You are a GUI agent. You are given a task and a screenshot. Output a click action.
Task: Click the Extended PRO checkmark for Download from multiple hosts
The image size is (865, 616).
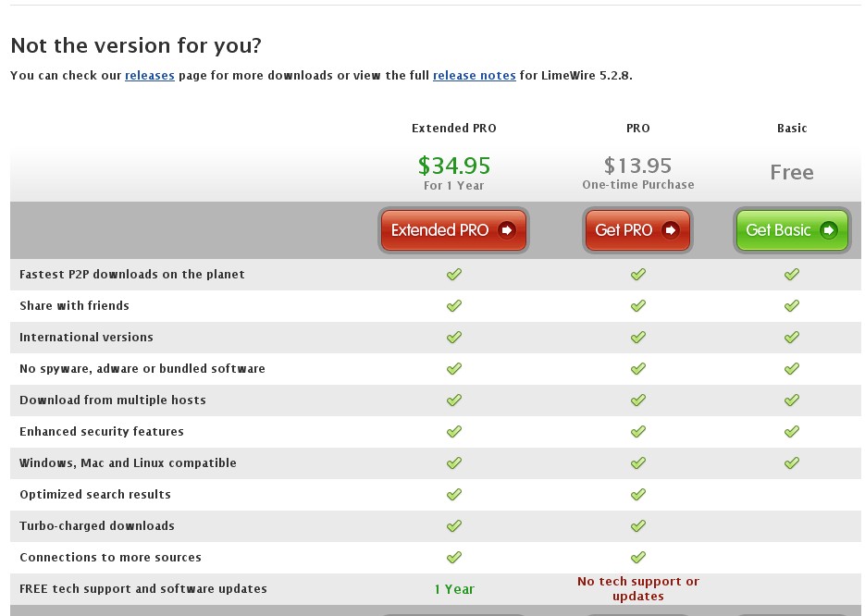(x=454, y=400)
